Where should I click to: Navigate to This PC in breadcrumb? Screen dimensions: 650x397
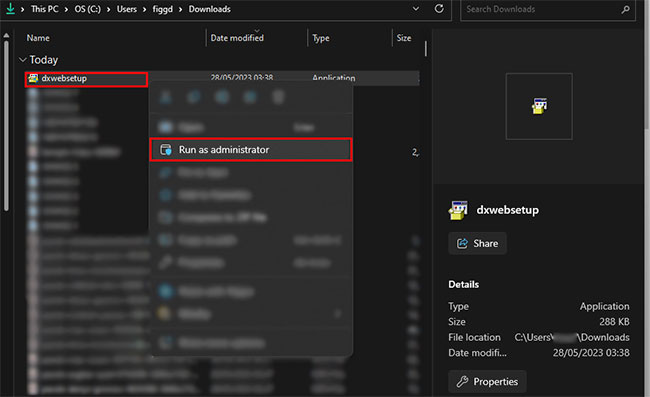pyautogui.click(x=45, y=9)
